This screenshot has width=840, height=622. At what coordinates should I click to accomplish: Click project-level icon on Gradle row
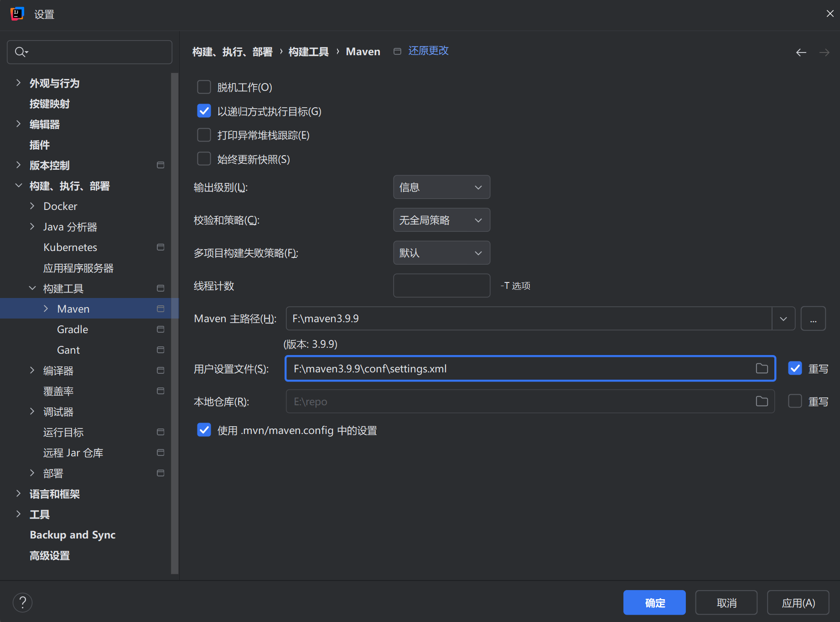[161, 329]
